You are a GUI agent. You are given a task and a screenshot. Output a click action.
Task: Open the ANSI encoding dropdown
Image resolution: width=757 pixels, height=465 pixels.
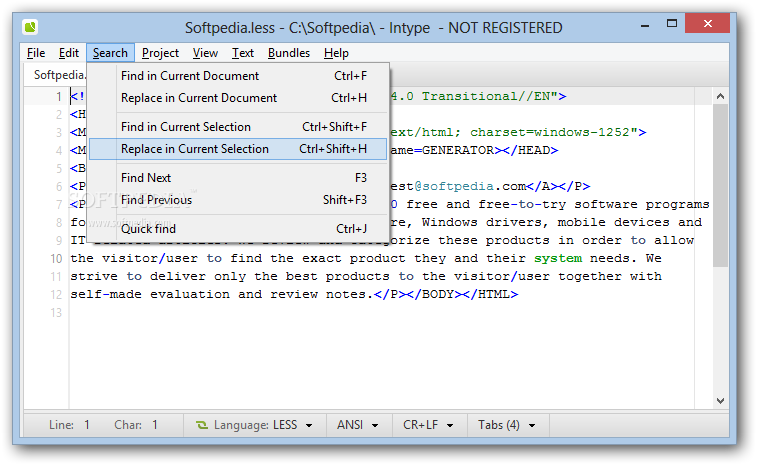[356, 425]
